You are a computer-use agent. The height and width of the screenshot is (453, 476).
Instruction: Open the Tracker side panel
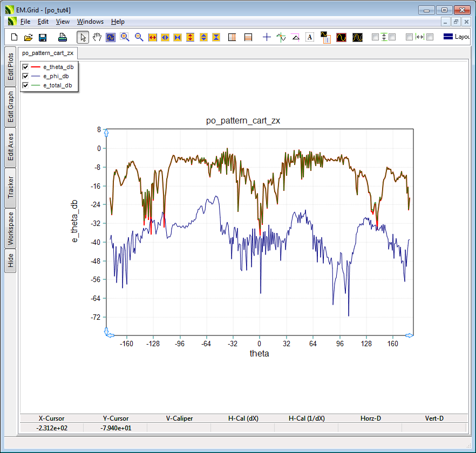tap(10, 188)
